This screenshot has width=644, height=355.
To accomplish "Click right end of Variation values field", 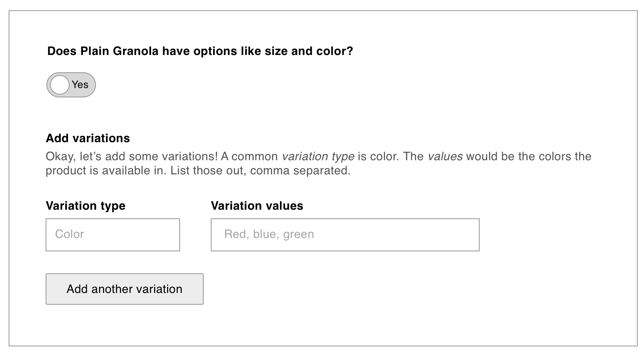I will pyautogui.click(x=468, y=235).
